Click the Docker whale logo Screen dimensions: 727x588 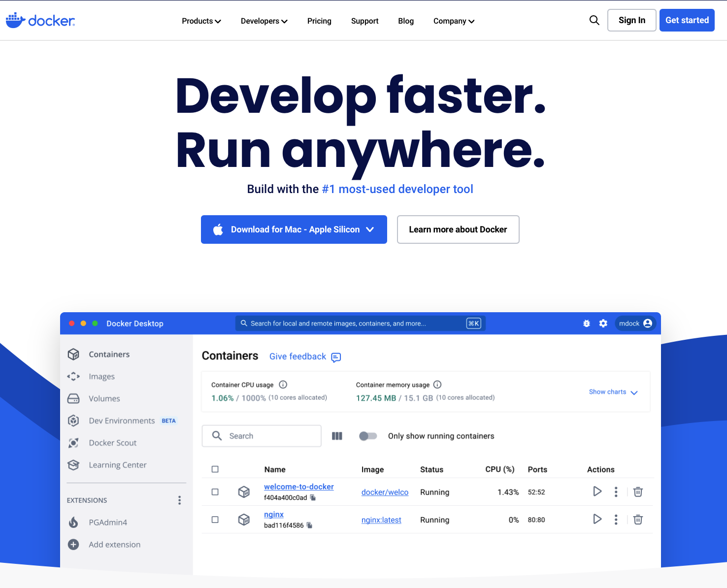pos(40,20)
